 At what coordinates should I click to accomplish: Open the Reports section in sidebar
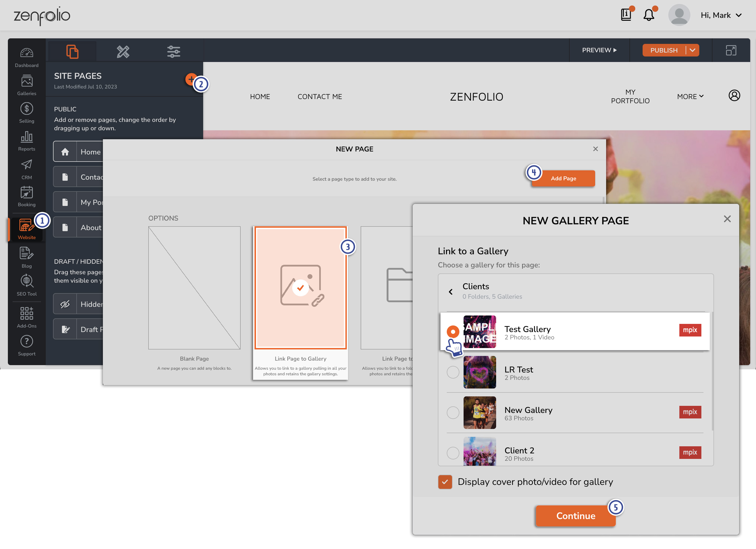[x=27, y=141]
